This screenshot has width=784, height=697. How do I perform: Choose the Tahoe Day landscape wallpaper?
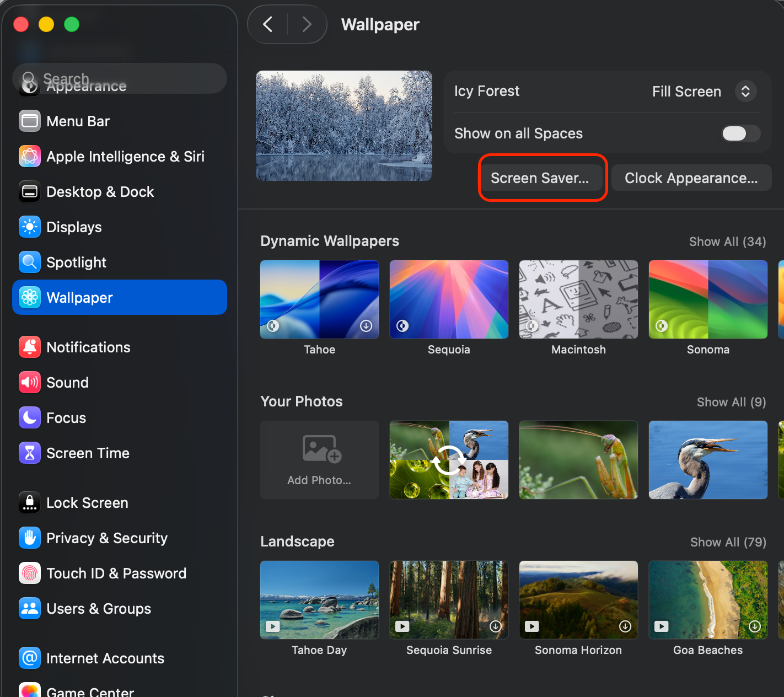(320, 600)
